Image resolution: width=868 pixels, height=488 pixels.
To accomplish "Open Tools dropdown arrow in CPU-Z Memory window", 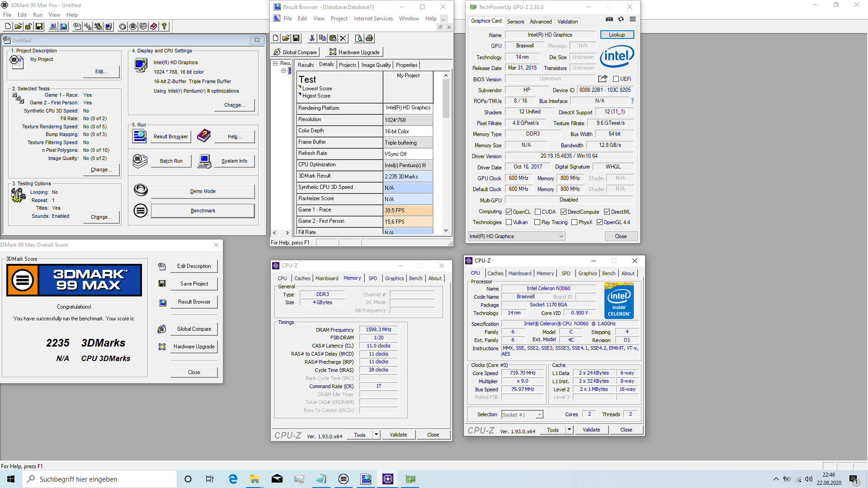I will (376, 435).
